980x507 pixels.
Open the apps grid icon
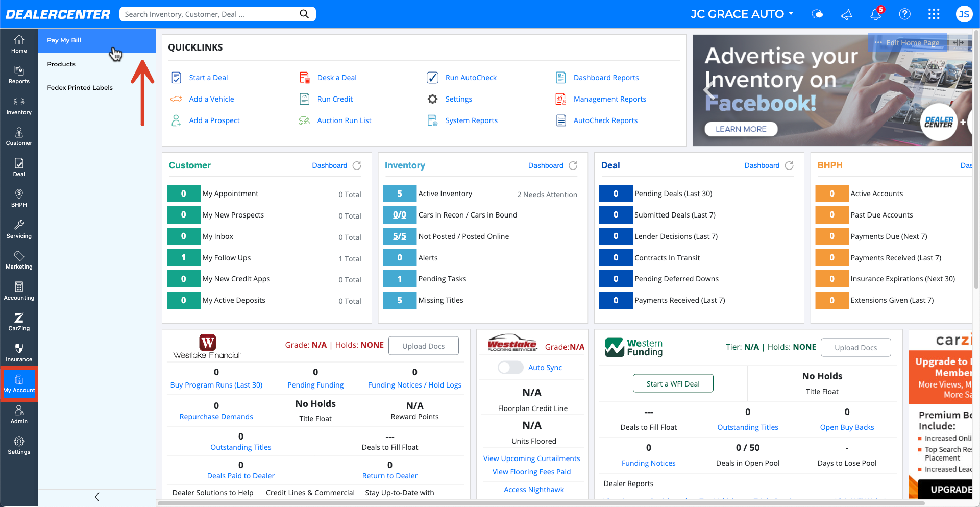click(x=934, y=14)
